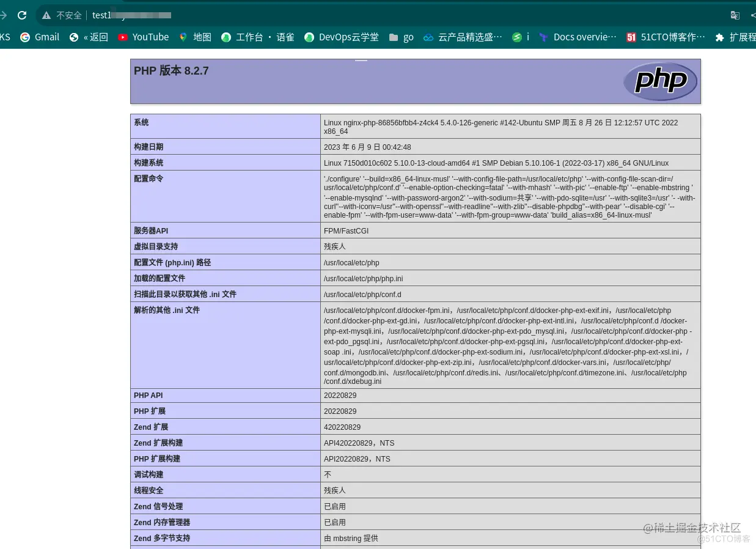Open the 51CTO博客作… bookmark
This screenshot has height=549, width=756.
[666, 37]
